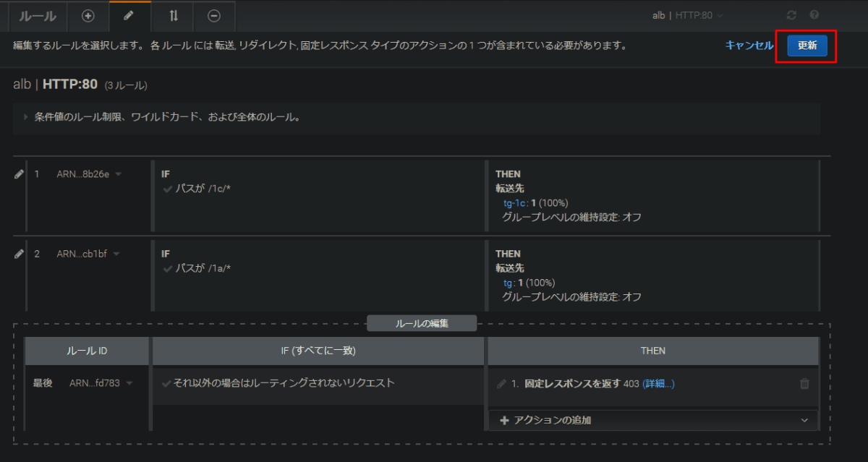
Task: Click the 更新 button
Action: tap(807, 45)
